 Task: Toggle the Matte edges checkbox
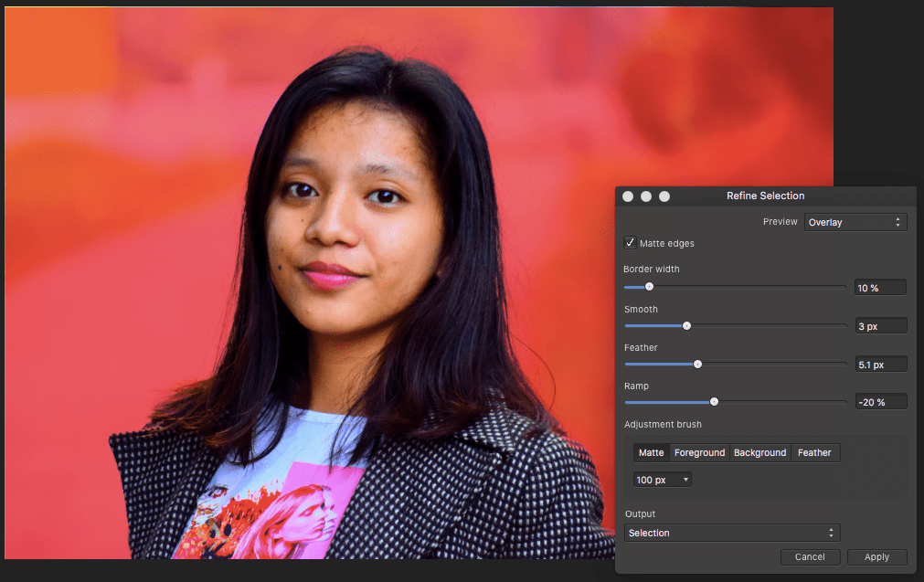630,243
